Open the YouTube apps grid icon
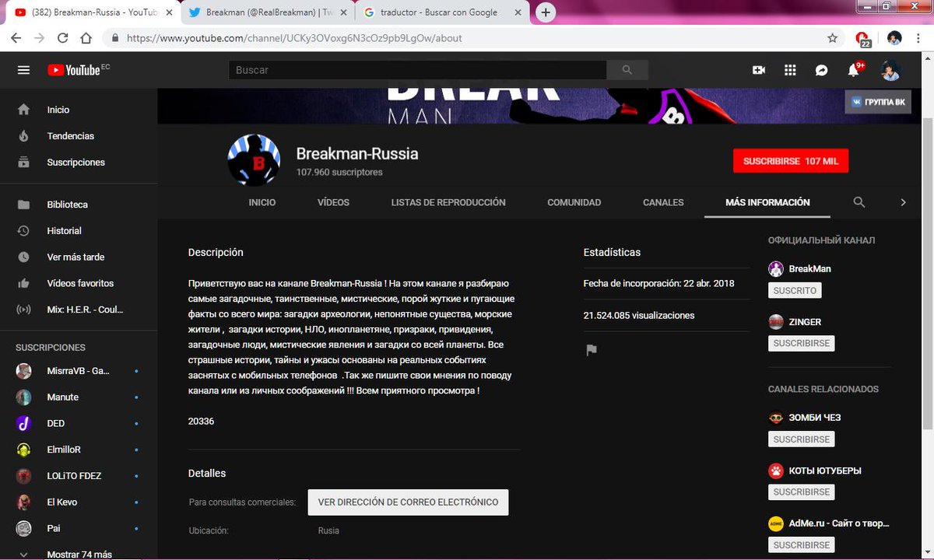 point(790,70)
